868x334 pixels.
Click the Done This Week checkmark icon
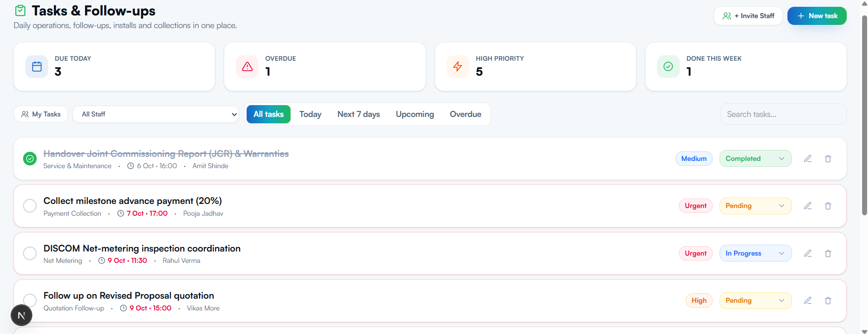[x=668, y=67]
